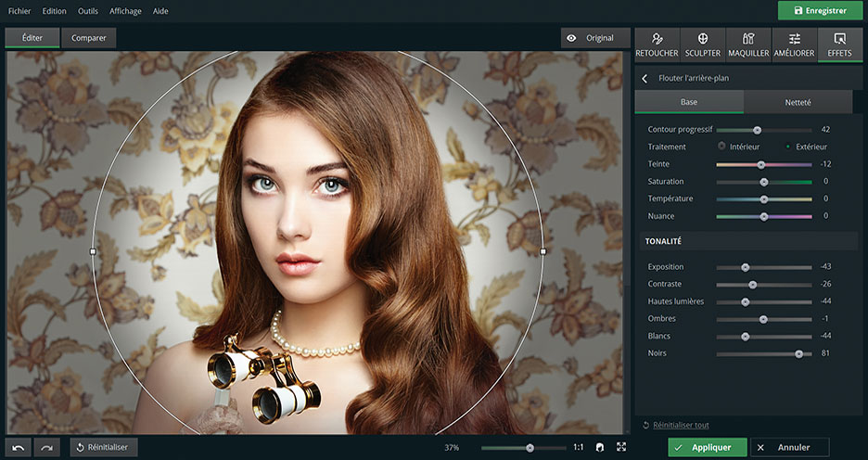Image resolution: width=868 pixels, height=460 pixels.
Task: Switch to the Comparer view tab
Action: click(x=89, y=38)
